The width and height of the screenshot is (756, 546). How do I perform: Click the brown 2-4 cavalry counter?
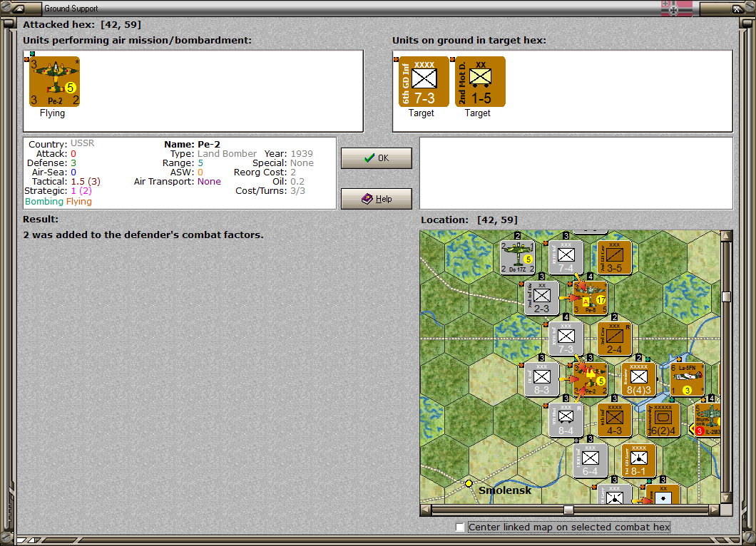614,339
